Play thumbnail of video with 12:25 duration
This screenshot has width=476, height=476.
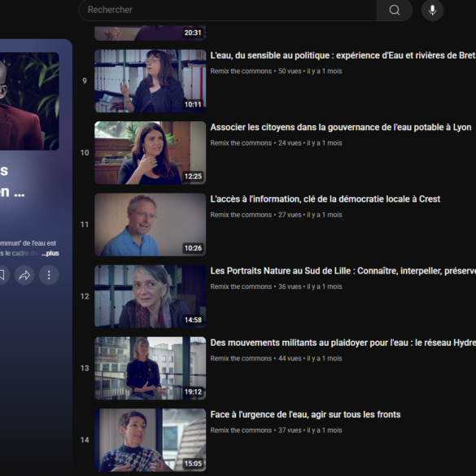(x=151, y=153)
